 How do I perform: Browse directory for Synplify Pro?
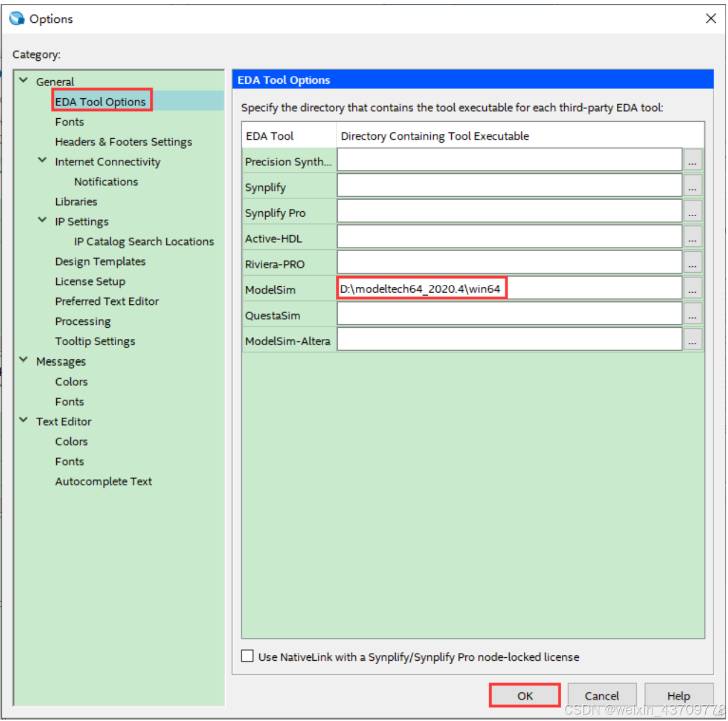pos(692,211)
